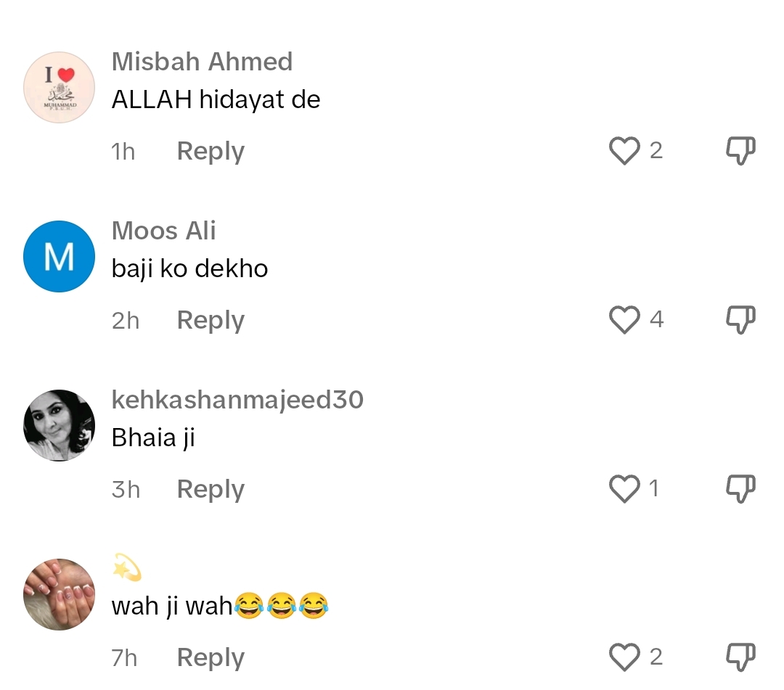The height and width of the screenshot is (690, 784).
Task: Open the dizzy star emoji username
Action: coord(127,568)
